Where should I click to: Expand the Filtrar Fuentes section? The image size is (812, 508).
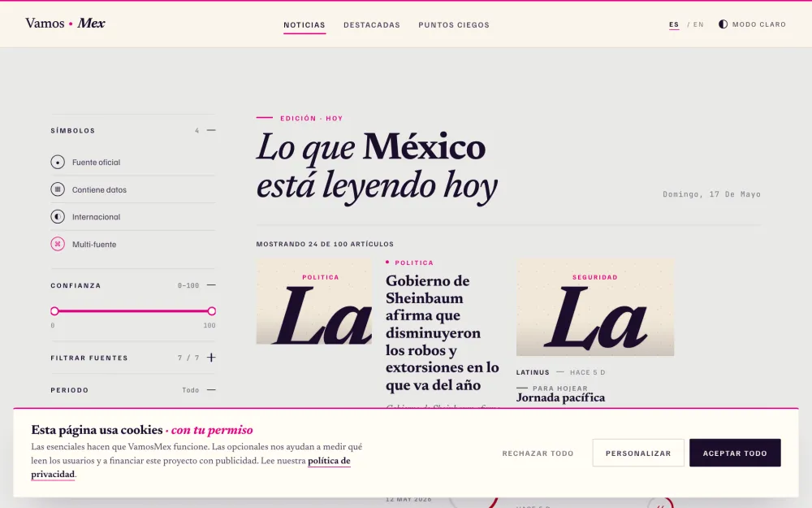click(x=211, y=357)
